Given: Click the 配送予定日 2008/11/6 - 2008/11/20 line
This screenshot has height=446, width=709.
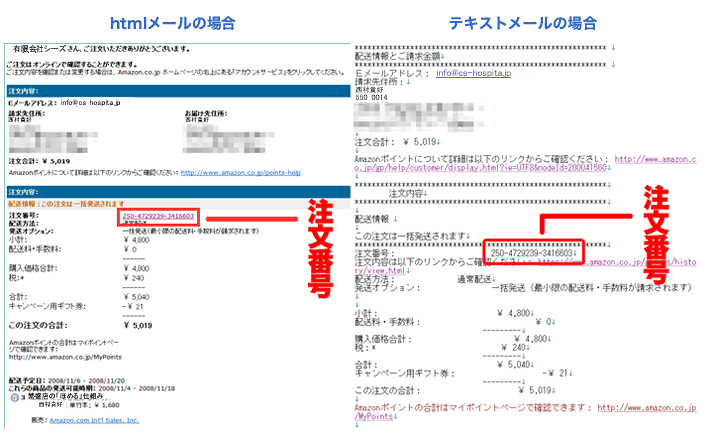Looking at the screenshot, I should pyautogui.click(x=66, y=380).
